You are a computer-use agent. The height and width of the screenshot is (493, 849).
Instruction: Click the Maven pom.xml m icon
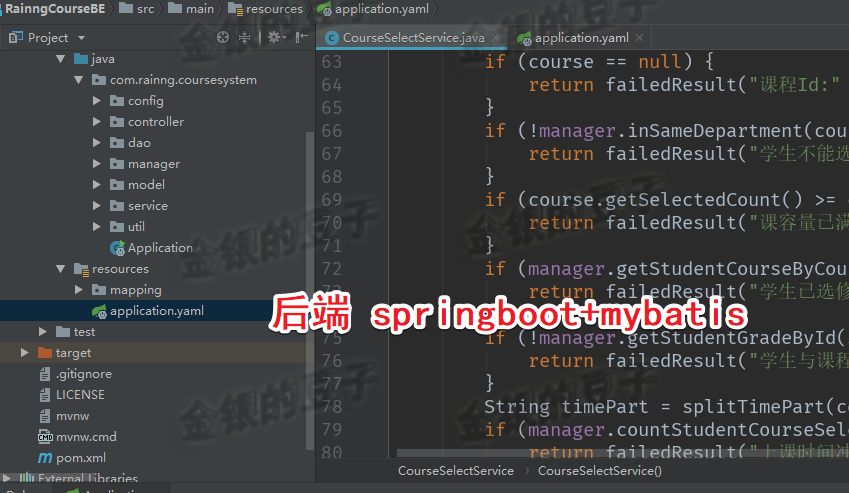[x=45, y=458]
